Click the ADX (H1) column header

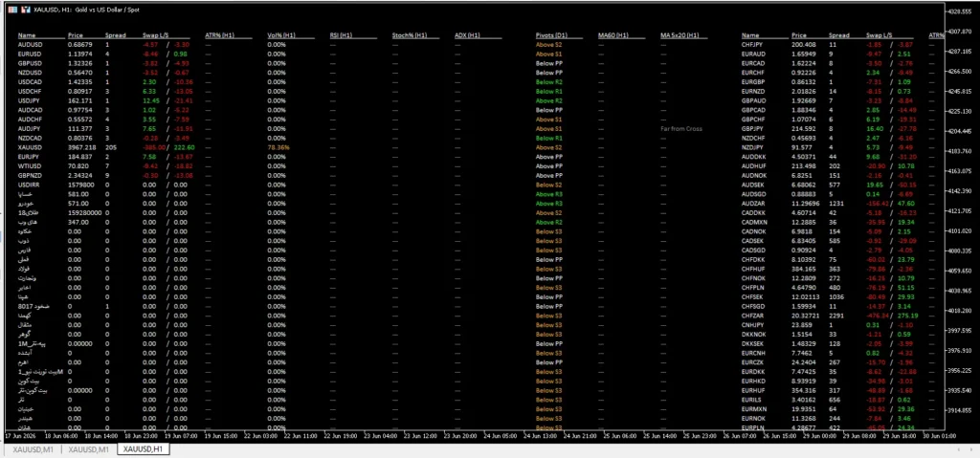tap(467, 35)
